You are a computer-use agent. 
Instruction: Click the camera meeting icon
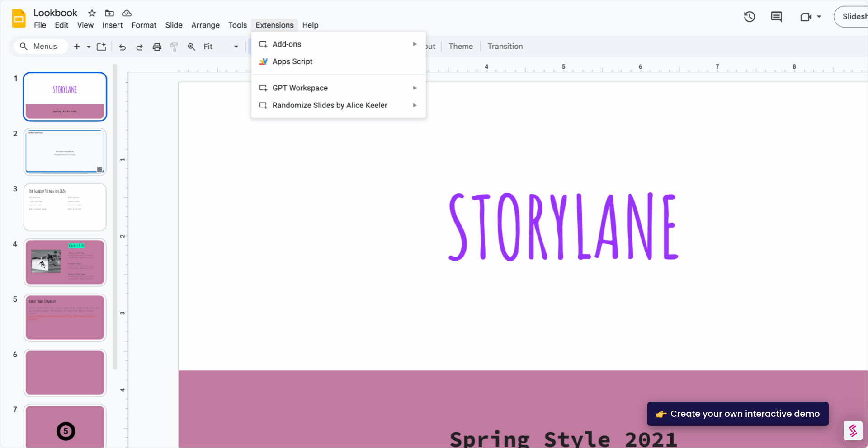click(x=806, y=17)
